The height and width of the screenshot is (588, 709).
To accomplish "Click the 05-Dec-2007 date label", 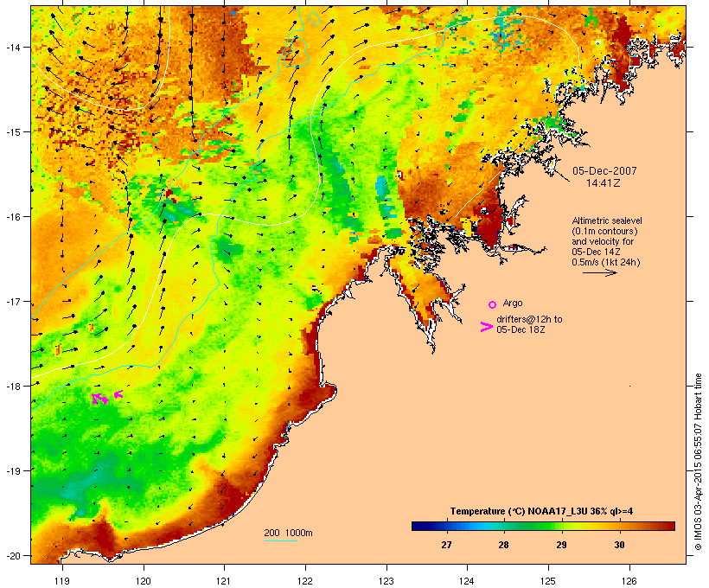I will coord(604,171).
